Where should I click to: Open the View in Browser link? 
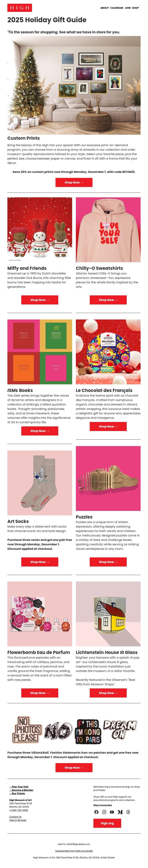18,820
